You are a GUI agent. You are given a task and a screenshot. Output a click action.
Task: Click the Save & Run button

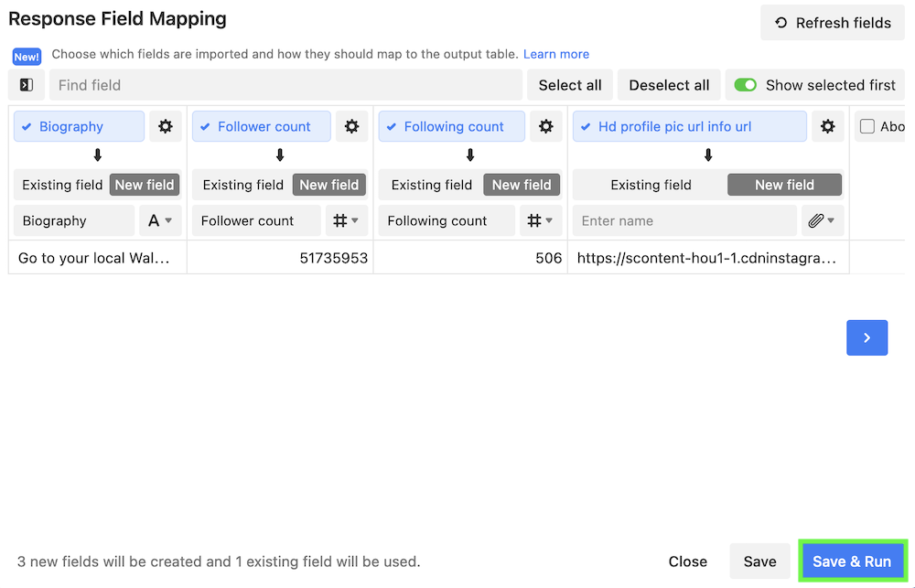pyautogui.click(x=851, y=561)
